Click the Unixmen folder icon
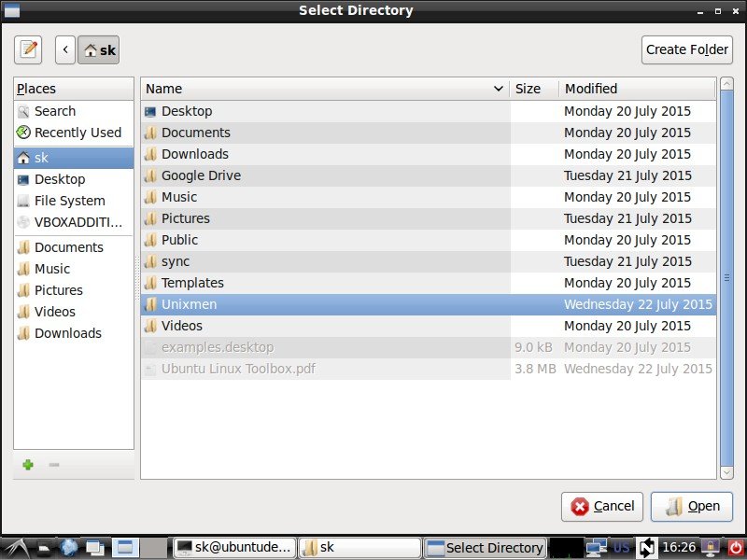Screen dimensions: 747x560 click(150, 304)
